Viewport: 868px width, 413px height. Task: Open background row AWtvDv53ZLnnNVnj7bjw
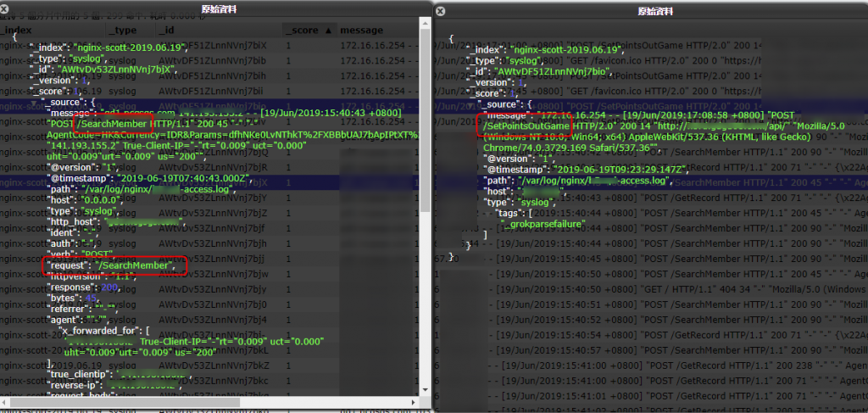tap(213, 274)
